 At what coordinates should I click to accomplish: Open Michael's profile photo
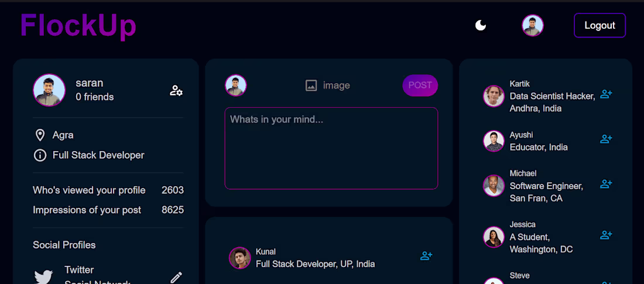[x=494, y=186]
